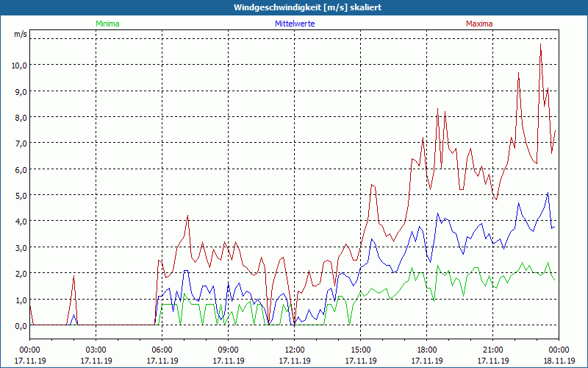Image resolution: width=588 pixels, height=368 pixels.
Task: Click the blue Mittelwerte legend label
Action: 295,24
